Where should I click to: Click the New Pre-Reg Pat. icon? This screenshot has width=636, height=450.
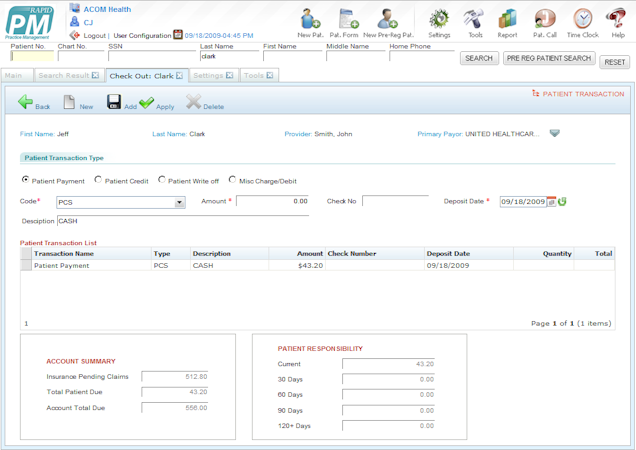tap(387, 19)
